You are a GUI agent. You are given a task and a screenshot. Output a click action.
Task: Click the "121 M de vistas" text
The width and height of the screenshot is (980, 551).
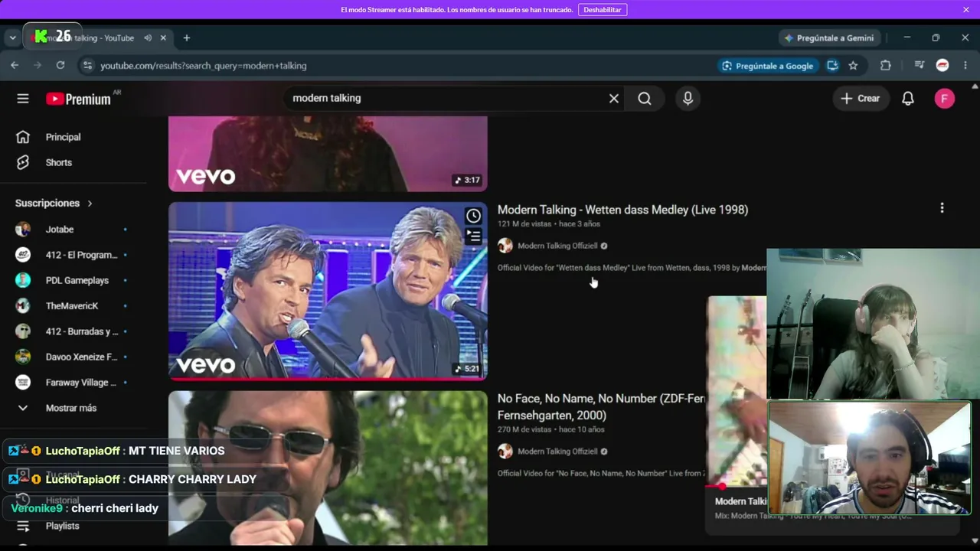(524, 224)
